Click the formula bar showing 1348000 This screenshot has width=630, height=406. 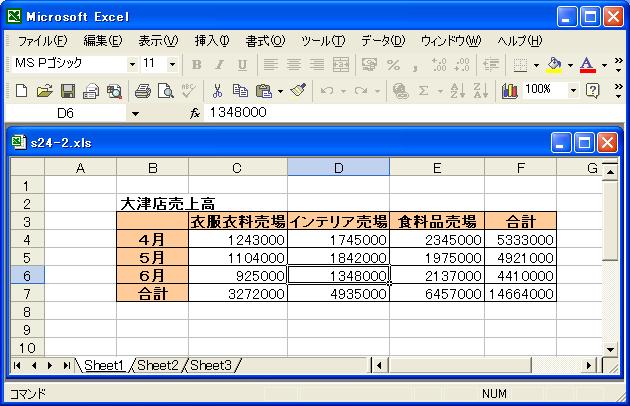click(414, 113)
